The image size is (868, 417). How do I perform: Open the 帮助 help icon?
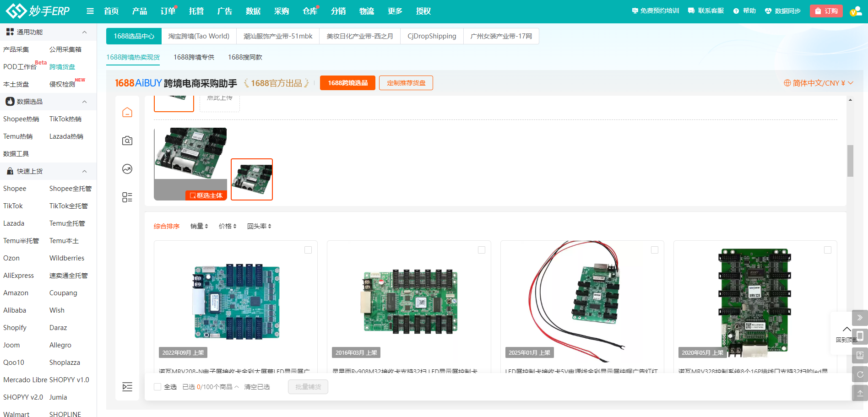tap(744, 11)
